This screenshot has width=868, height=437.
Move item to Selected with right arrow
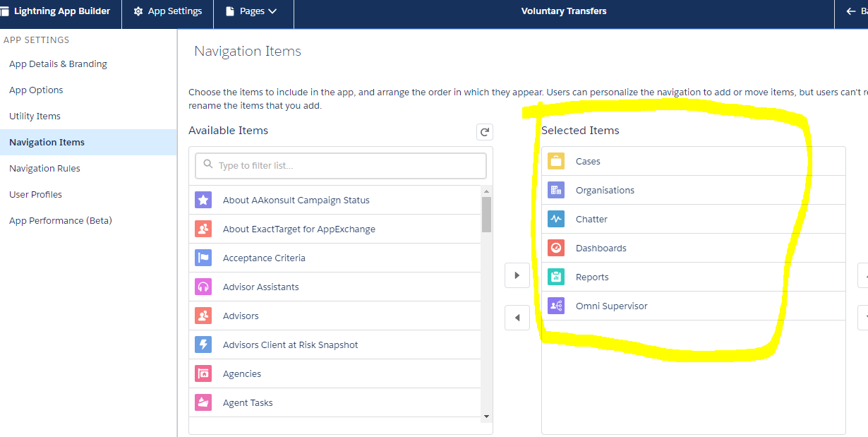coord(517,275)
